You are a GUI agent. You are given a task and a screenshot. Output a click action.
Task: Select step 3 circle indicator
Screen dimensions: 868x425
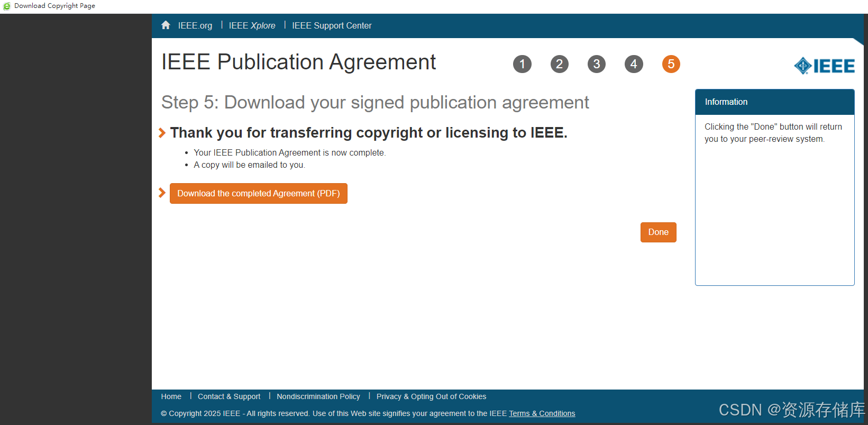(x=597, y=64)
